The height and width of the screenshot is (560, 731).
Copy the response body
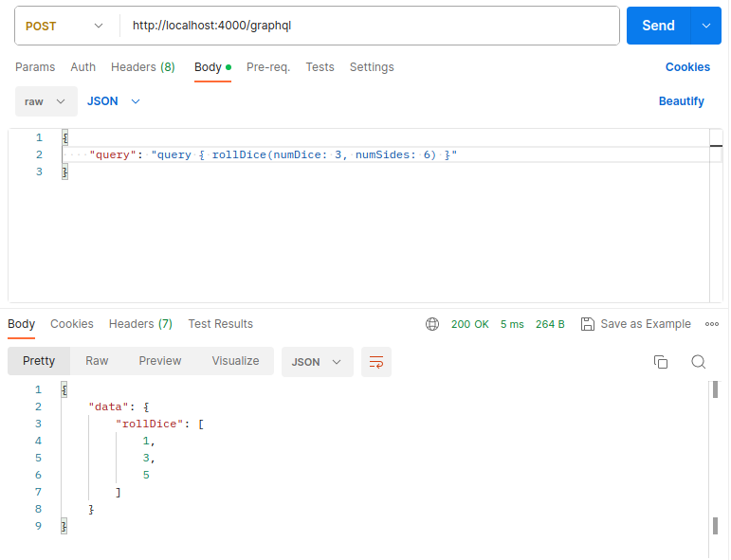661,362
